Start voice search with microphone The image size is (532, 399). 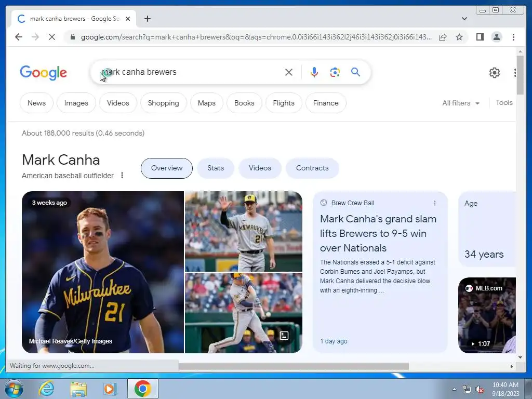tap(314, 72)
